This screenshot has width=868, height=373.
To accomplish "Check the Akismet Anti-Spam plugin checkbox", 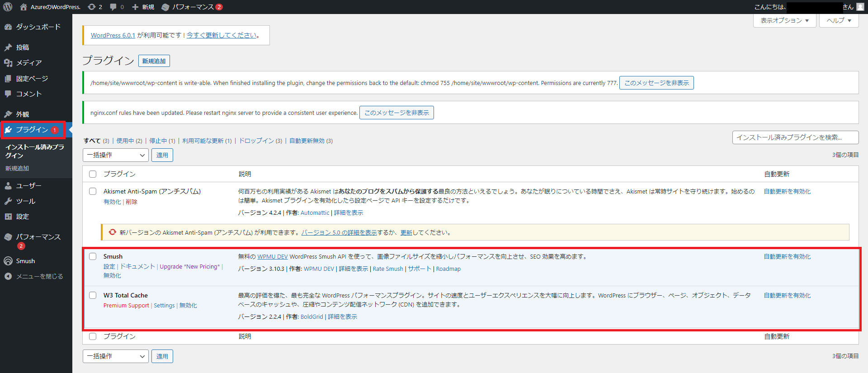I will point(93,191).
